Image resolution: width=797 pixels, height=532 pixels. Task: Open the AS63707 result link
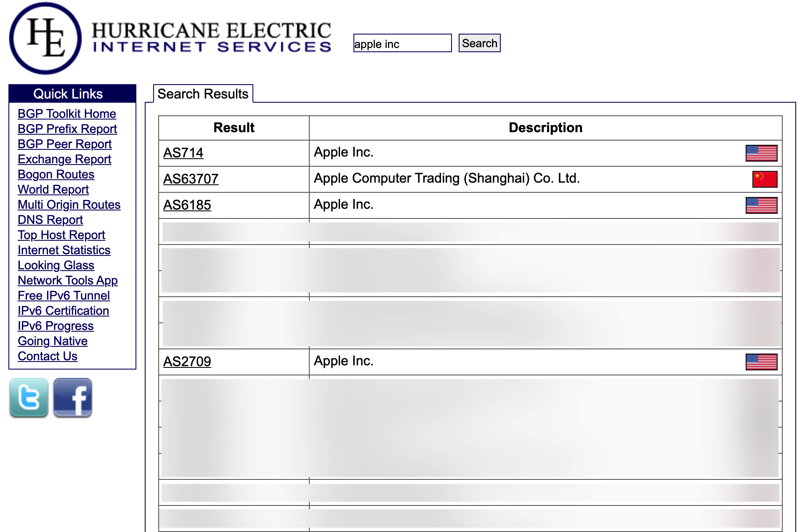191,179
